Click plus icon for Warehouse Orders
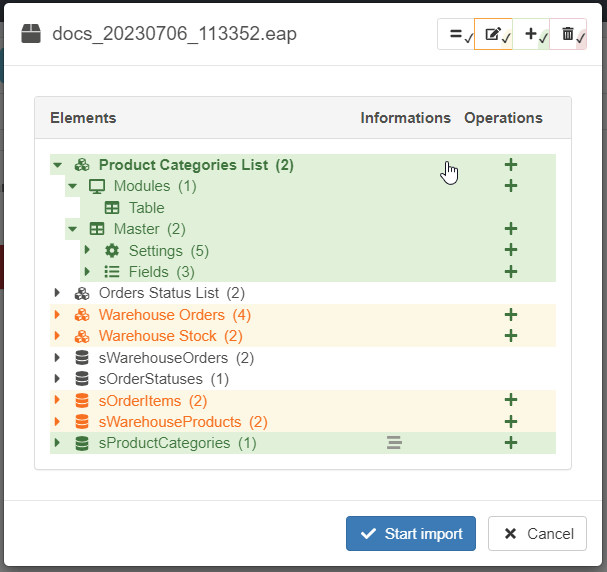 pyautogui.click(x=510, y=315)
